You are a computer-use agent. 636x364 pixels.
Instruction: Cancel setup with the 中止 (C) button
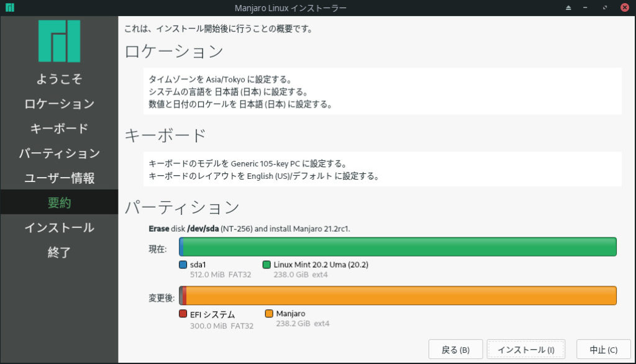point(599,349)
